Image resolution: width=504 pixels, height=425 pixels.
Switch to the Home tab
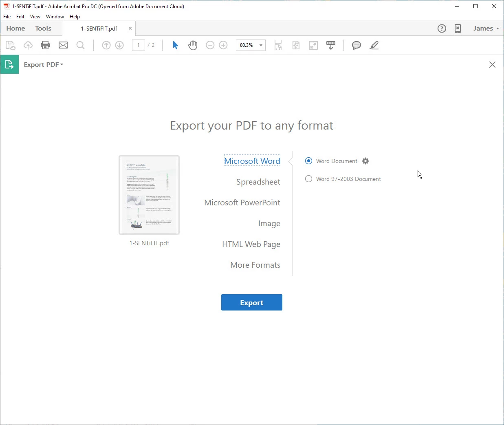tap(15, 29)
